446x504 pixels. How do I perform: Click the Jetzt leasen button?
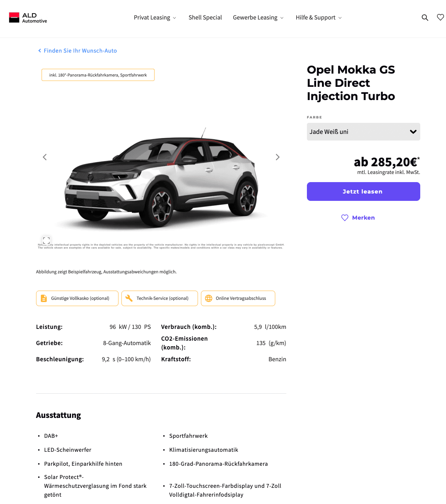coord(364,192)
